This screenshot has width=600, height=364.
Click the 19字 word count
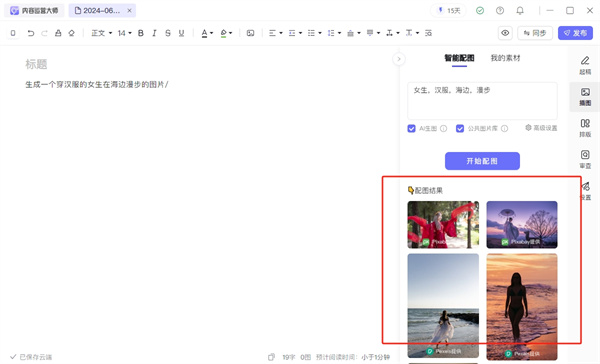pos(289,357)
